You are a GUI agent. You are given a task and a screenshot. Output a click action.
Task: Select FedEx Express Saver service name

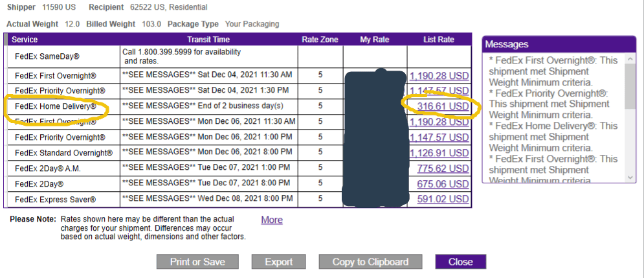56,200
